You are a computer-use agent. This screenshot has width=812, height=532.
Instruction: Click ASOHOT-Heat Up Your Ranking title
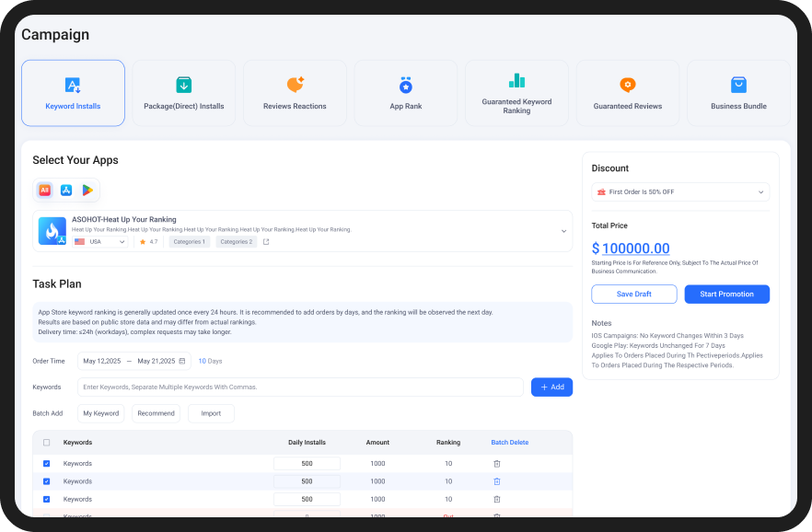click(123, 219)
